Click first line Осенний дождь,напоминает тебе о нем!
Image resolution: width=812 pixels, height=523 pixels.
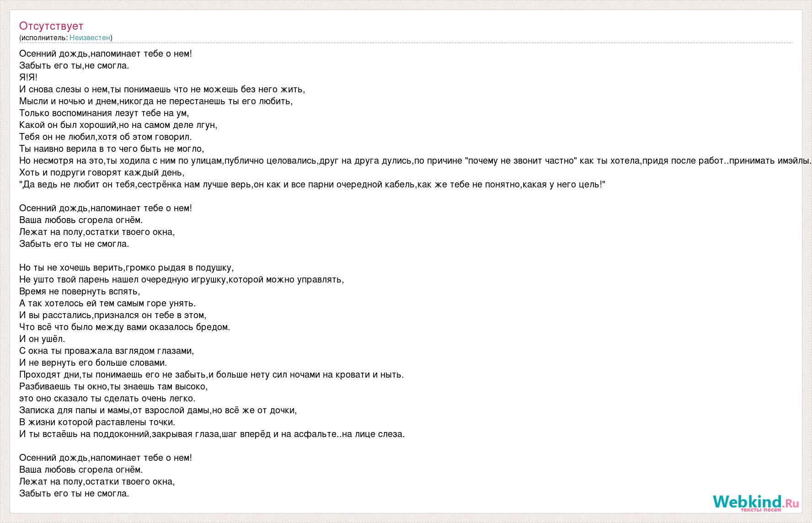click(x=106, y=53)
